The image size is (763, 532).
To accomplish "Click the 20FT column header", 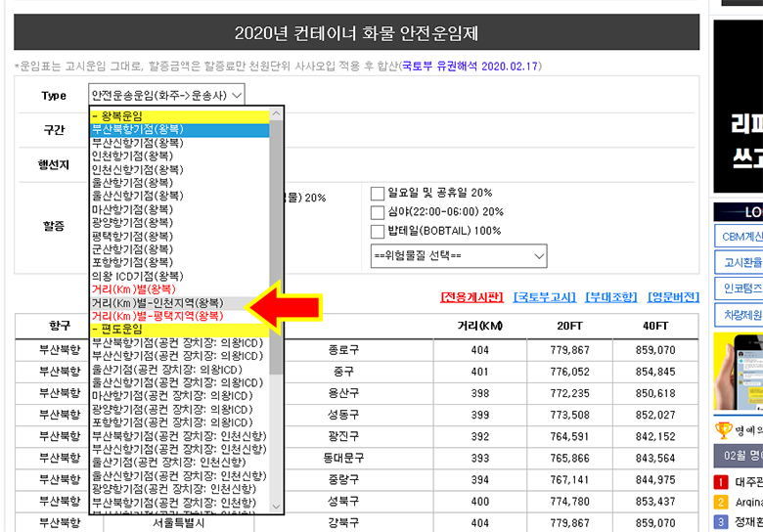I will click(x=569, y=326).
